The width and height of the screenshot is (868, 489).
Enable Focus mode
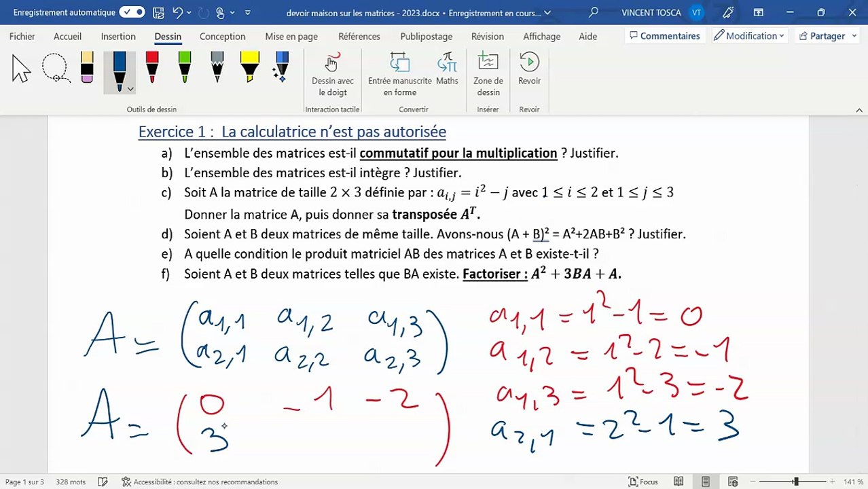click(643, 482)
